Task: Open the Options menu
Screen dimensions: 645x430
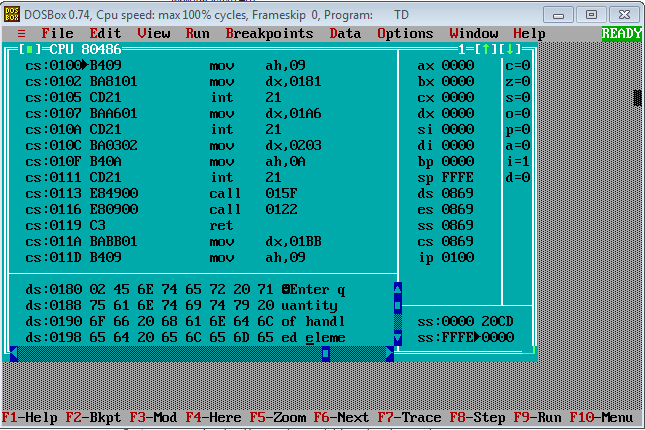Action: (405, 33)
